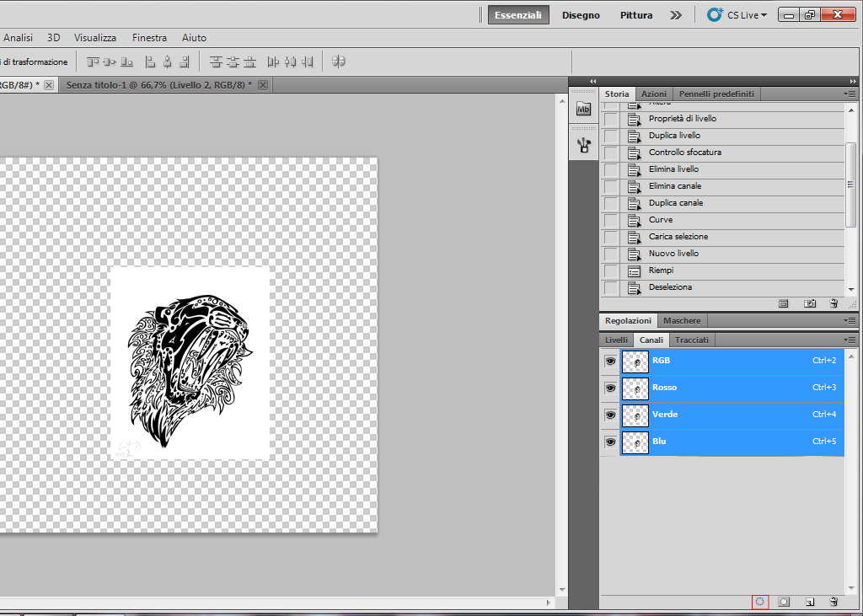The width and height of the screenshot is (863, 616).
Task: Set history brush source at Curve
Action: 611,220
